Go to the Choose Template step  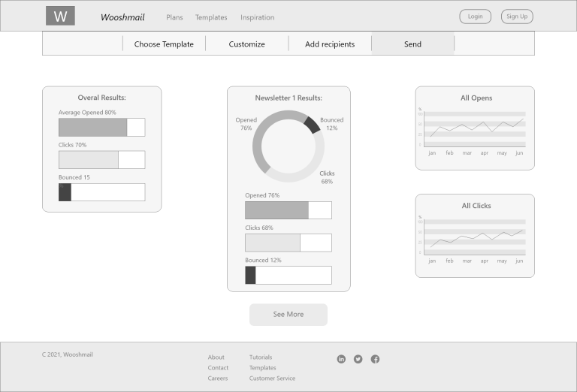(164, 44)
